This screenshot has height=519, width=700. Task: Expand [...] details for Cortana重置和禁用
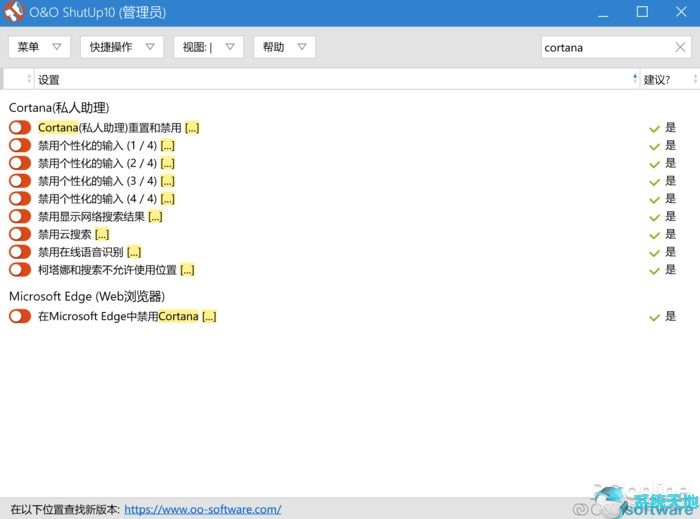coord(192,128)
